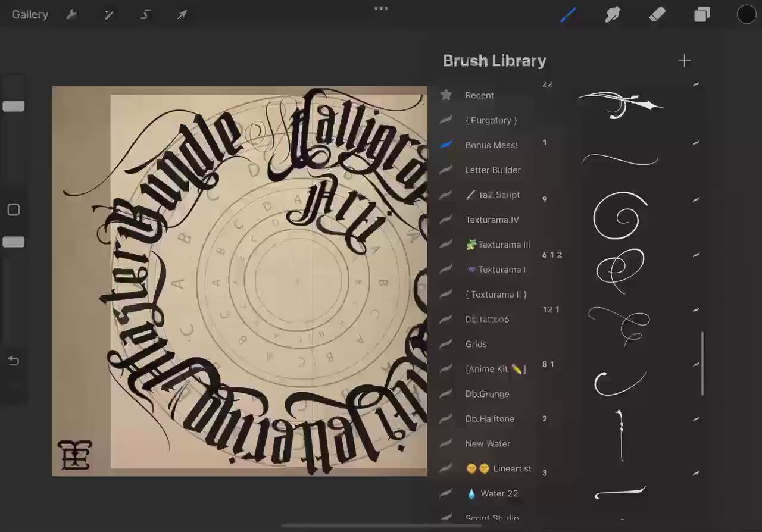Image resolution: width=762 pixels, height=532 pixels.
Task: Activate the Selection S-shaped tool
Action: [146, 14]
